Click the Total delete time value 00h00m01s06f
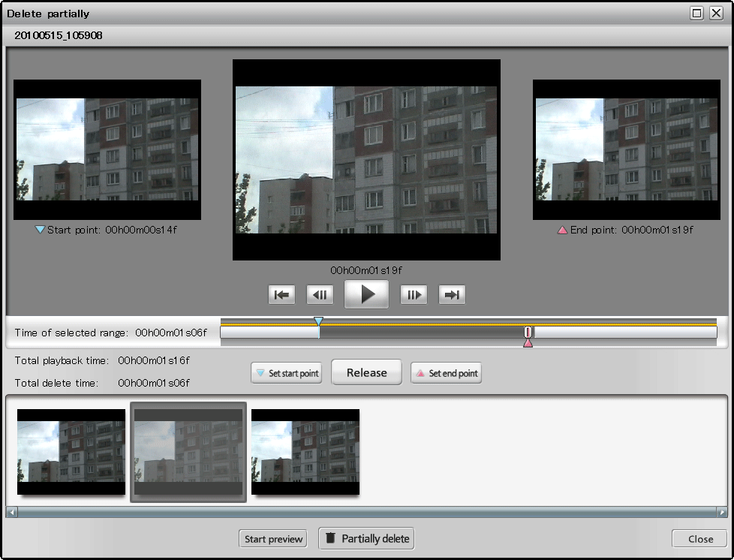 pyautogui.click(x=154, y=383)
